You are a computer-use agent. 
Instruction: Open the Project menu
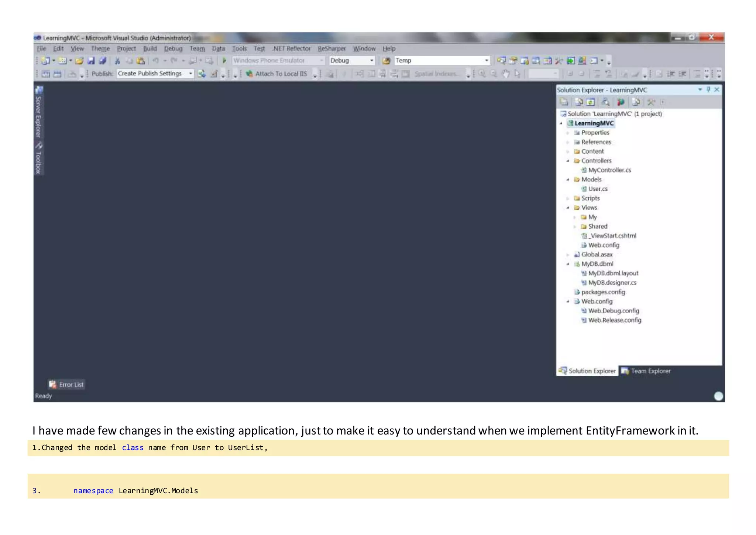(126, 49)
